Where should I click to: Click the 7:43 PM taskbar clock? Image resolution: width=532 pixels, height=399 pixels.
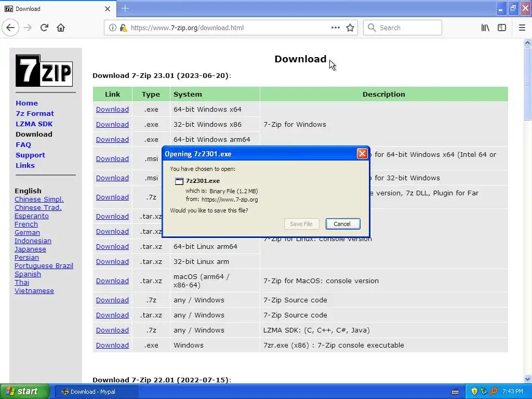(x=513, y=391)
